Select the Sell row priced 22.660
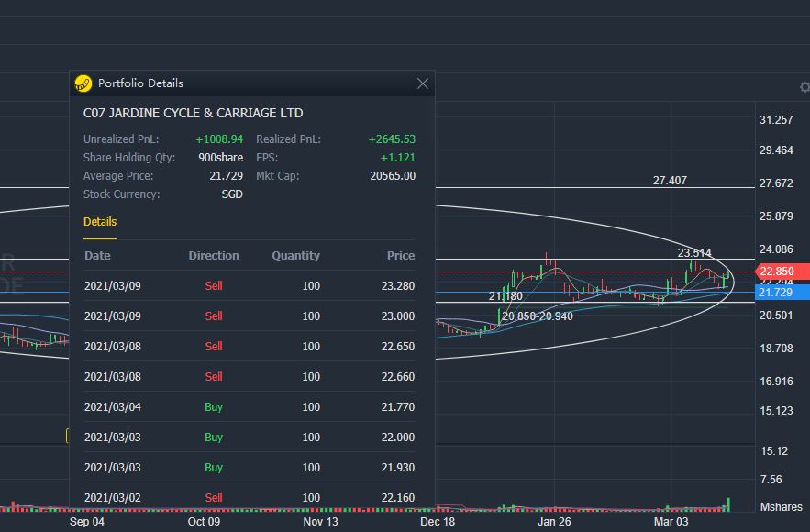The image size is (810, 532). (249, 377)
